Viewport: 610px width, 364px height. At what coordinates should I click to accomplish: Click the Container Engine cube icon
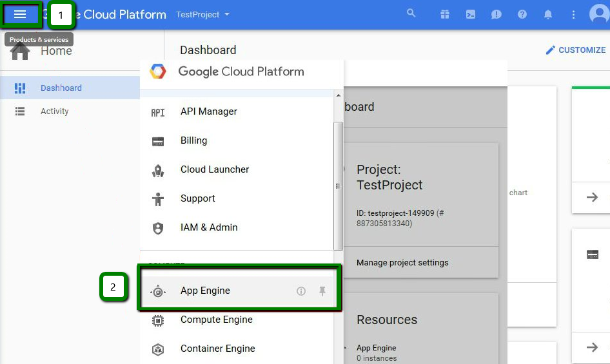pyautogui.click(x=157, y=350)
